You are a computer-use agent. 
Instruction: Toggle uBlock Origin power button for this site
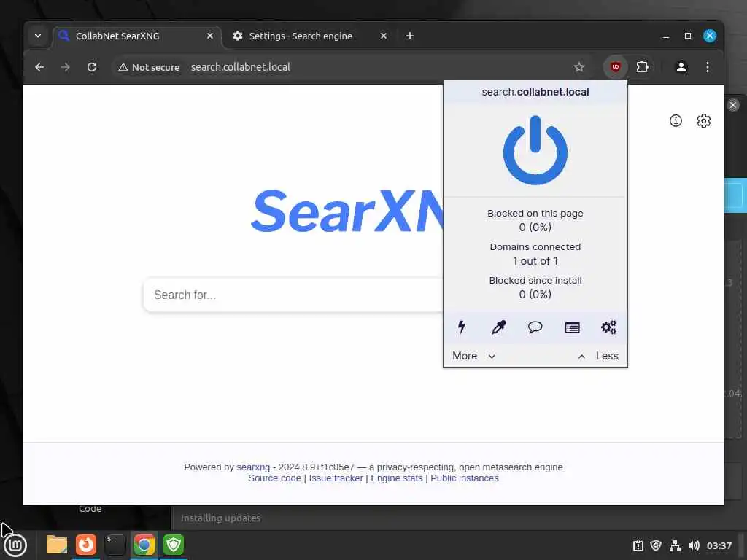pos(535,150)
